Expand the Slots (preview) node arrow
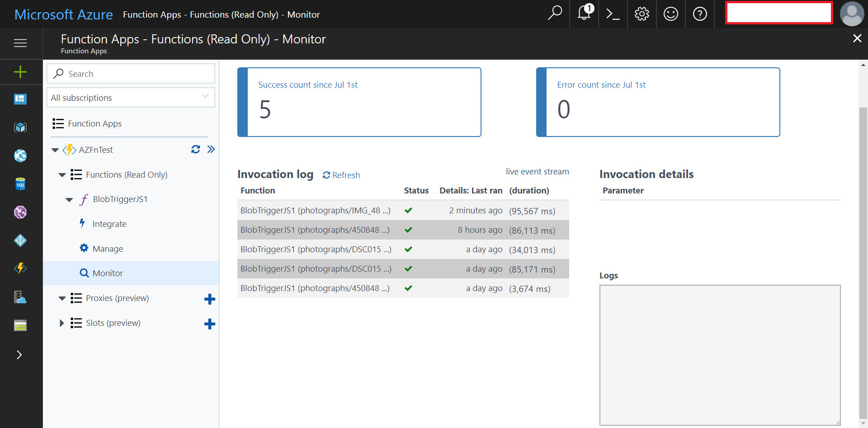868x428 pixels. [x=62, y=323]
